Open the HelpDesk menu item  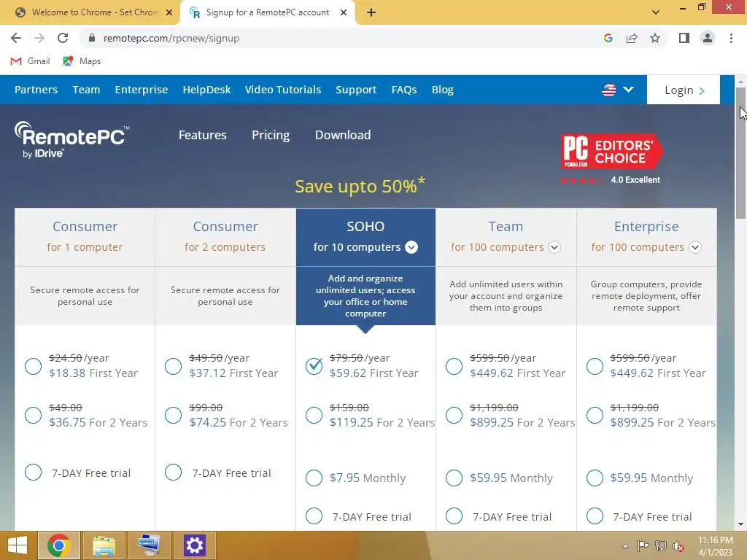click(206, 90)
